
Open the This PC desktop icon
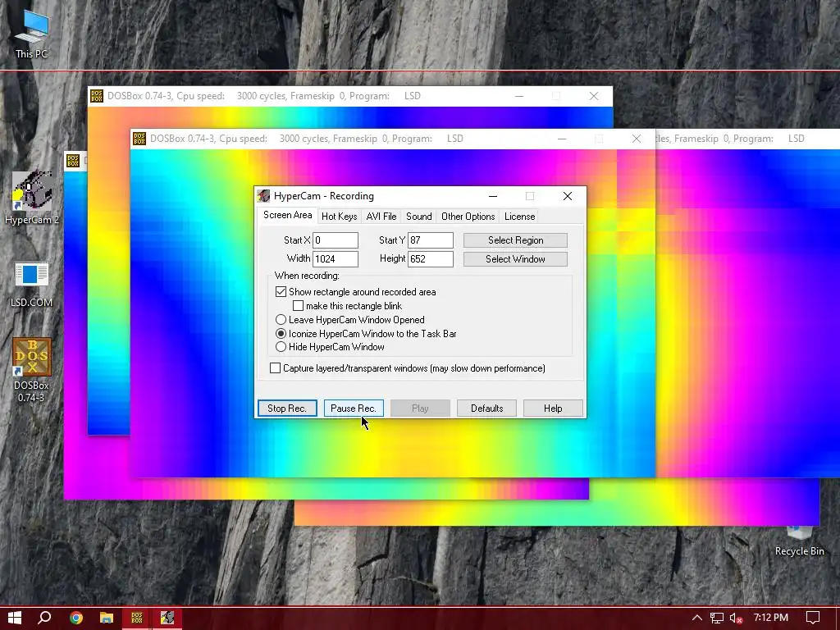tap(31, 33)
